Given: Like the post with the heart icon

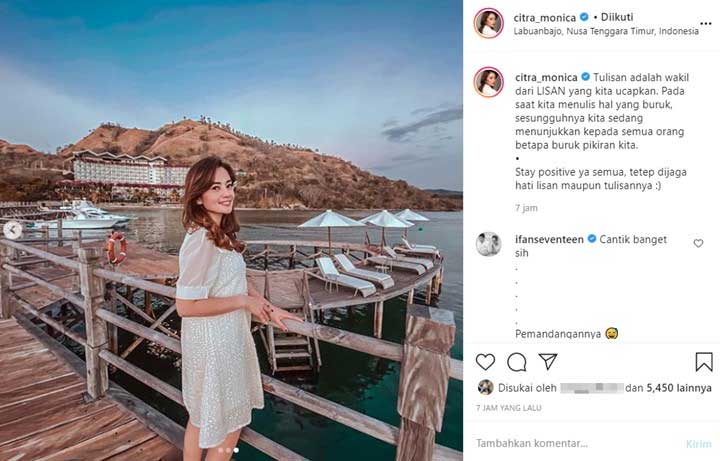Looking at the screenshot, I should pyautogui.click(x=485, y=362).
